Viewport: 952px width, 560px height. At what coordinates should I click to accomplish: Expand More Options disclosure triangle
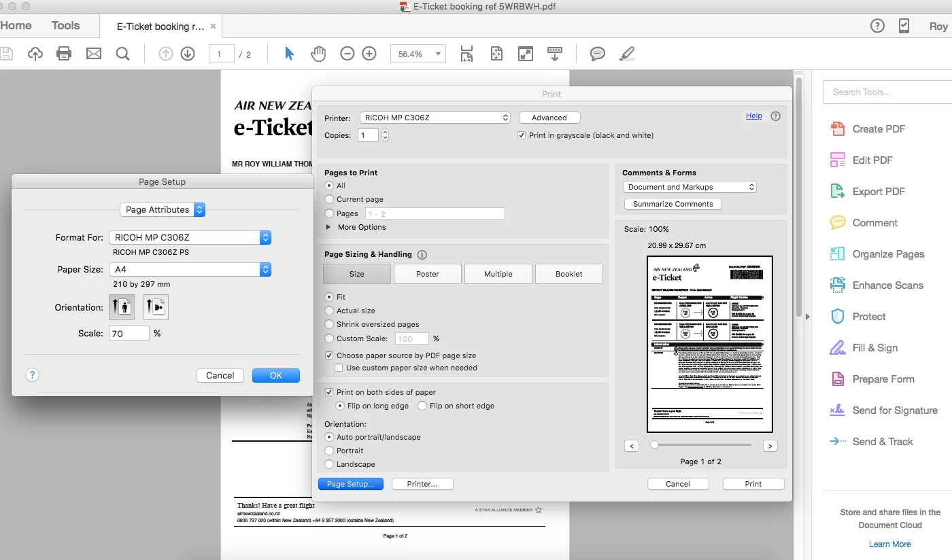click(329, 227)
